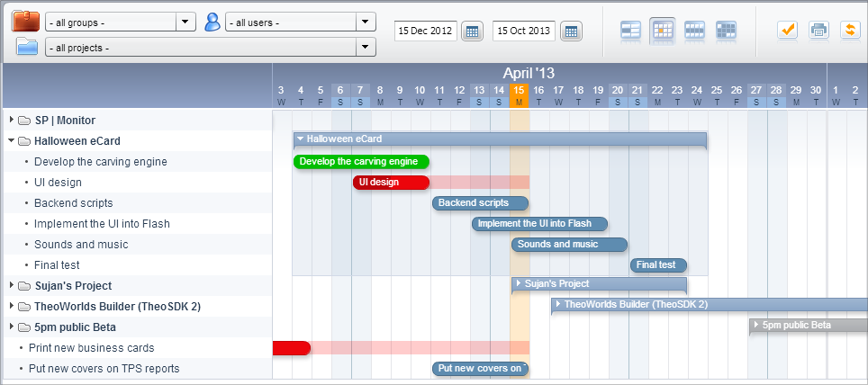Viewport: 868px width, 385px height.
Task: Open the all users dropdown
Action: tap(365, 22)
